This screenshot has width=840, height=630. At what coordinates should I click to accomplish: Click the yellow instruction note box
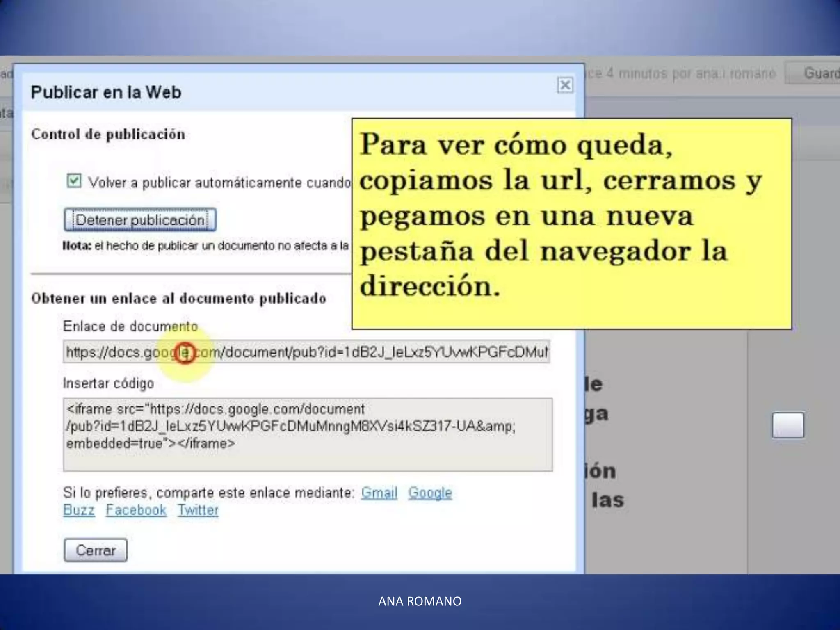tap(571, 224)
